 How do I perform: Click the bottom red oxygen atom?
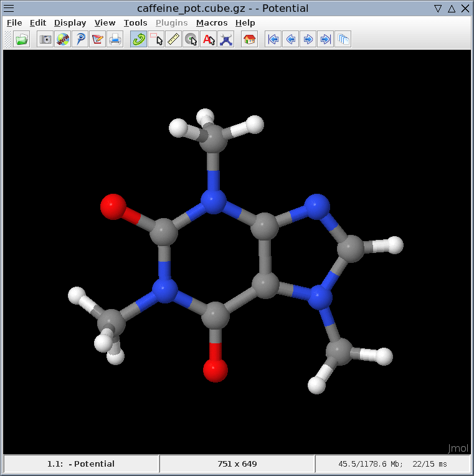(216, 369)
